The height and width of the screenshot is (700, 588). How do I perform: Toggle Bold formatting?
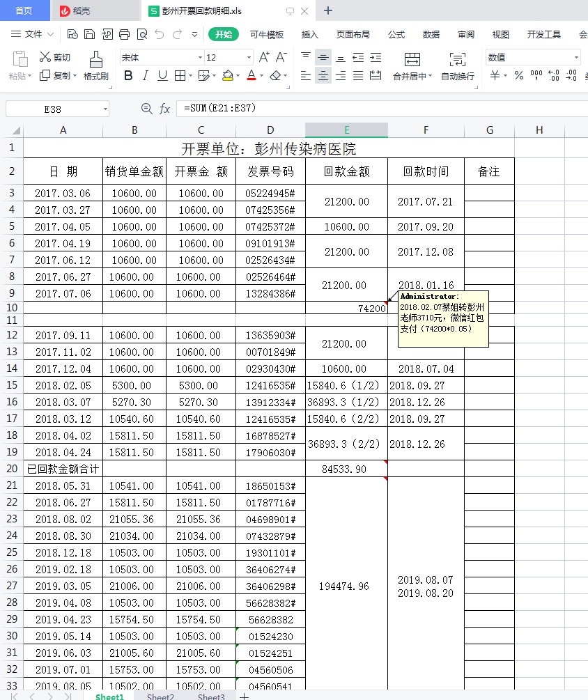pyautogui.click(x=128, y=75)
